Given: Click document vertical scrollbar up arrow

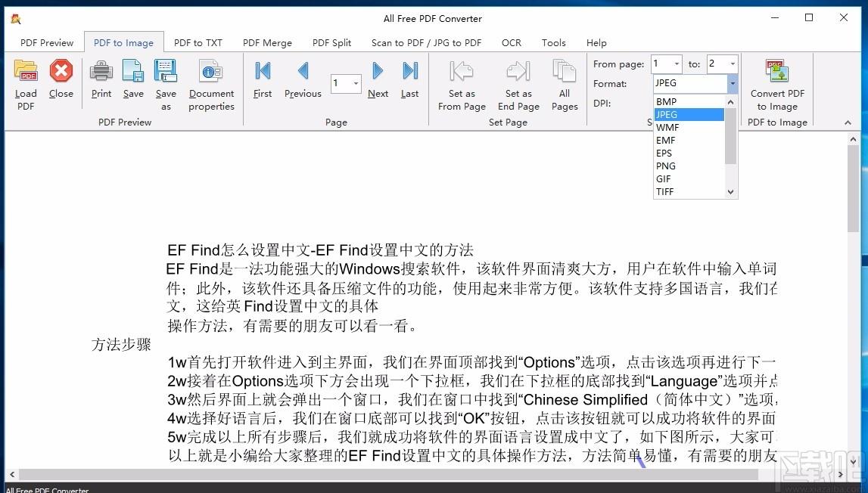Looking at the screenshot, I should tap(853, 139).
